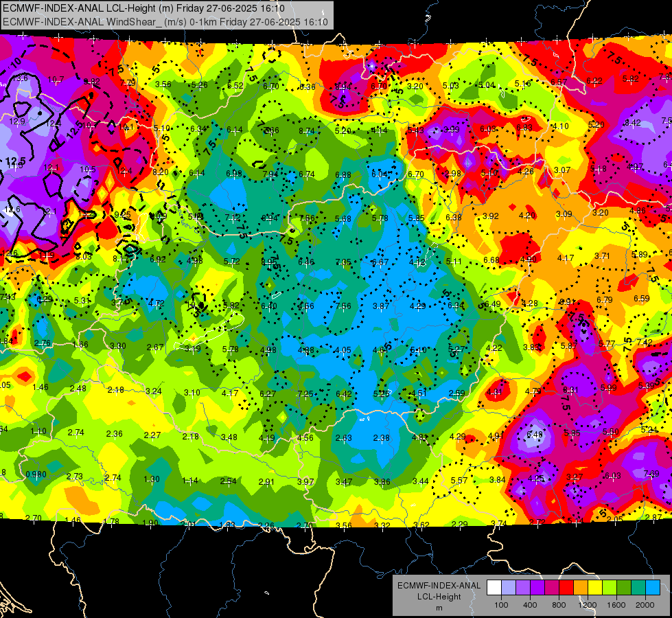Click the wind shear value '6.42'
672x618 pixels.
344,393
